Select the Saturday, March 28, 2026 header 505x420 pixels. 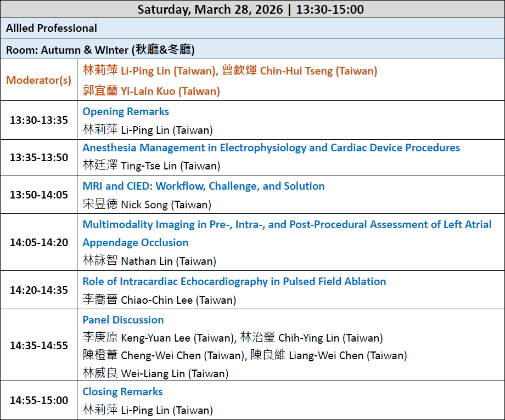[x=250, y=9]
